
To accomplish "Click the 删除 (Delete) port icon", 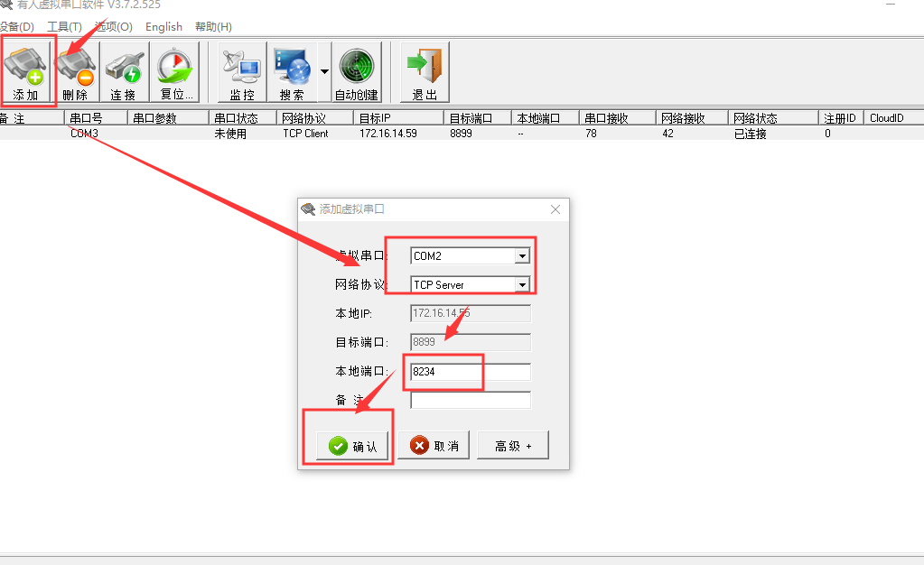I will point(76,71).
